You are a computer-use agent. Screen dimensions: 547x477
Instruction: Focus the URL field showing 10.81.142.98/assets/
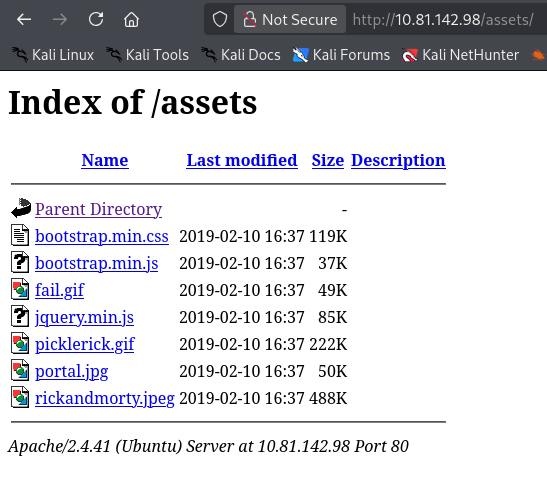coord(443,20)
